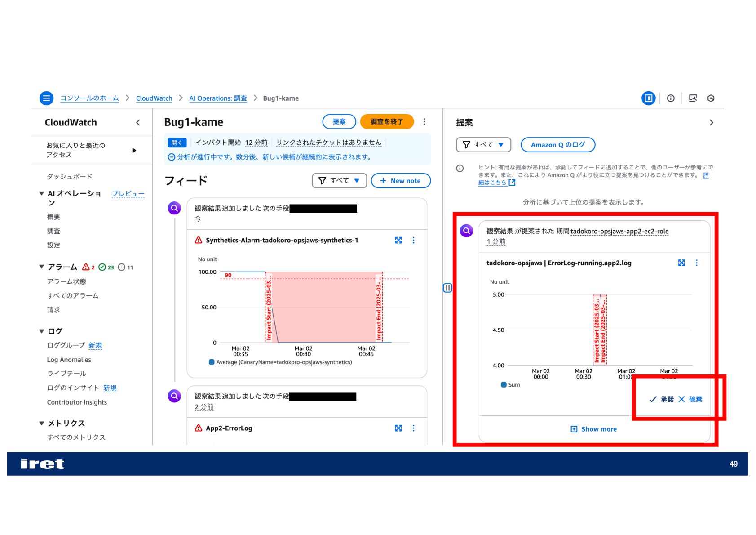The width and height of the screenshot is (756, 535).
Task: Open the CloudShell monitor icon
Action: point(693,98)
